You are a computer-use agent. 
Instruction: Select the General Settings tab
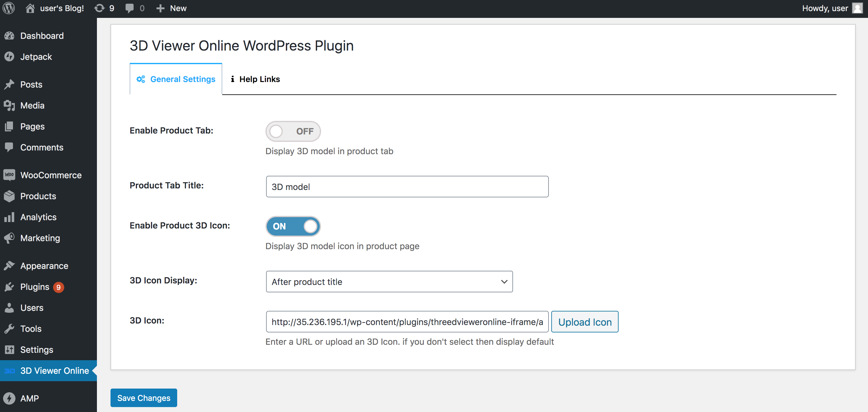coord(176,79)
